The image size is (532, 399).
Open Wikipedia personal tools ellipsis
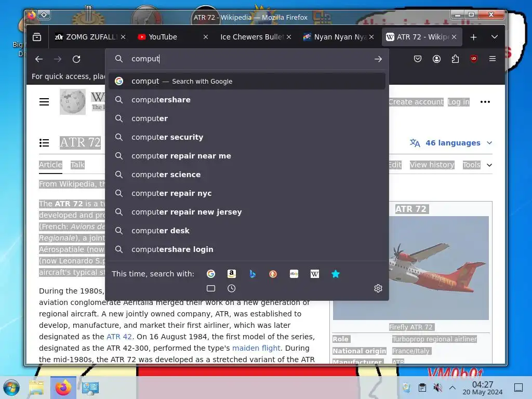pyautogui.click(x=485, y=102)
